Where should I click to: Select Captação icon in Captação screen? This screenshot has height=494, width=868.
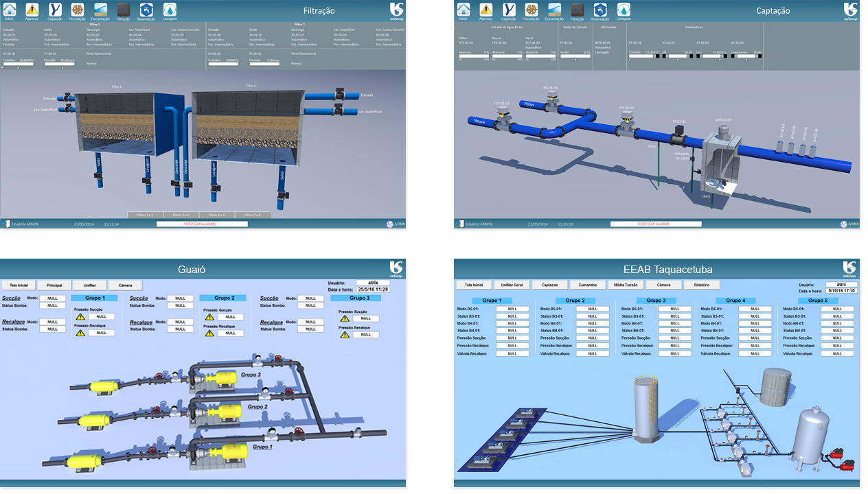pos(509,10)
